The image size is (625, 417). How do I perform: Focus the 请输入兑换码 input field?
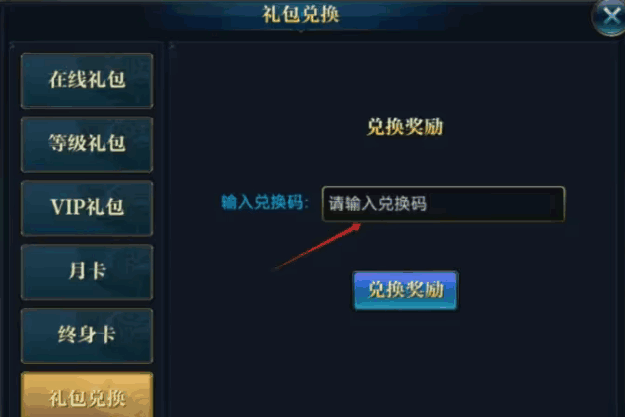[443, 204]
